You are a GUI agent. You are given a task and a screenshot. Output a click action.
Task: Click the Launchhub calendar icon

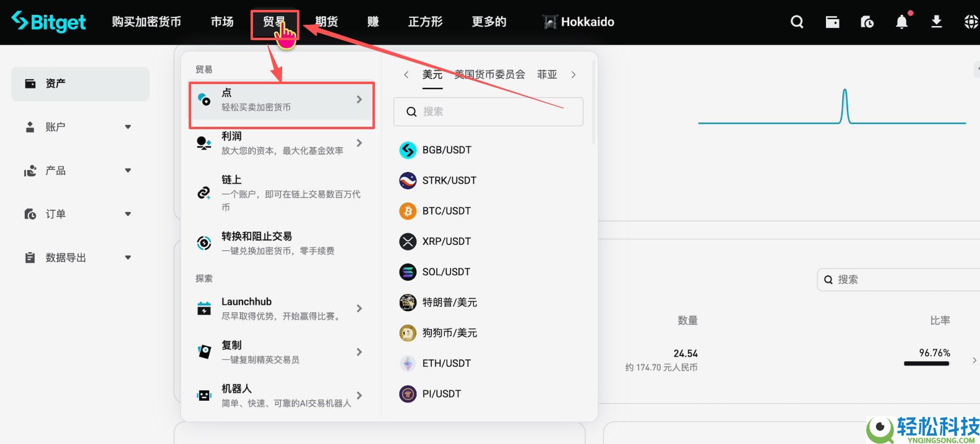204,308
